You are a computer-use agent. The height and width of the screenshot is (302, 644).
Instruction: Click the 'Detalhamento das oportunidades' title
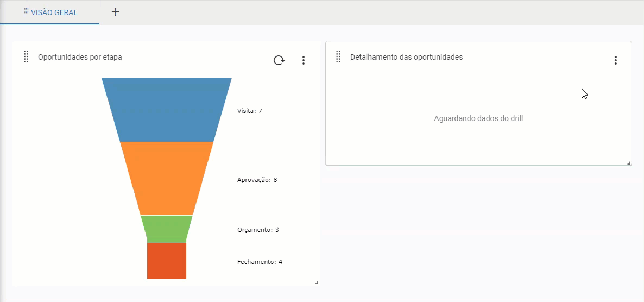click(x=407, y=57)
